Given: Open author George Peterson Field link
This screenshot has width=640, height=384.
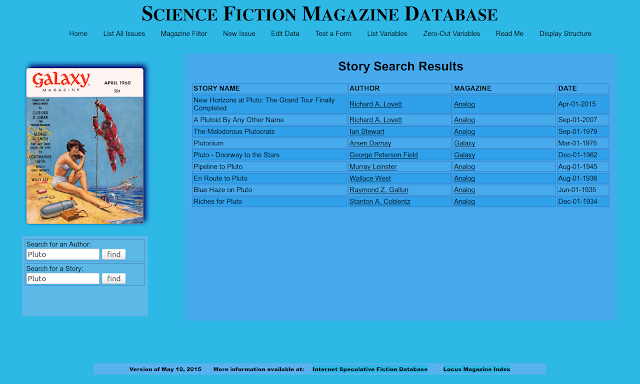Looking at the screenshot, I should click(x=384, y=155).
